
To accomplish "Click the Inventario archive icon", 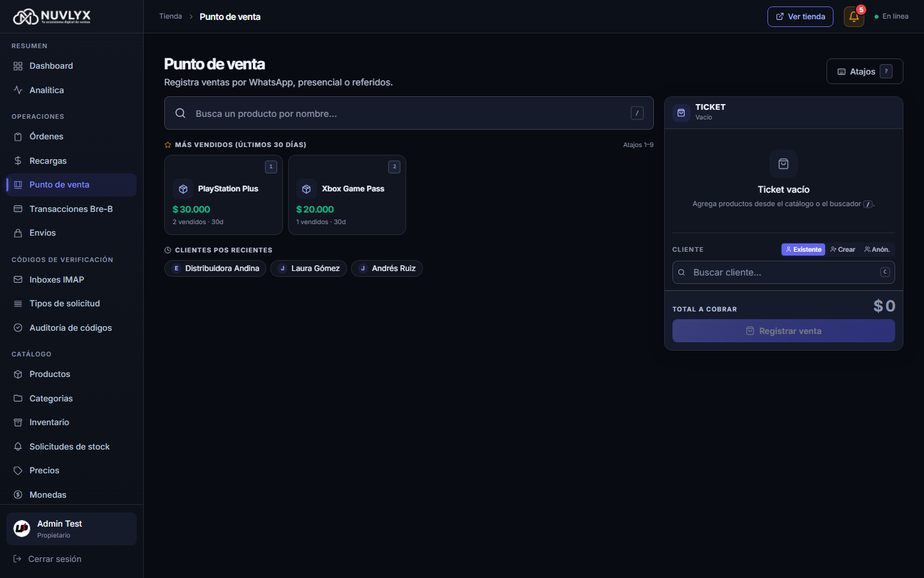I will coord(18,423).
